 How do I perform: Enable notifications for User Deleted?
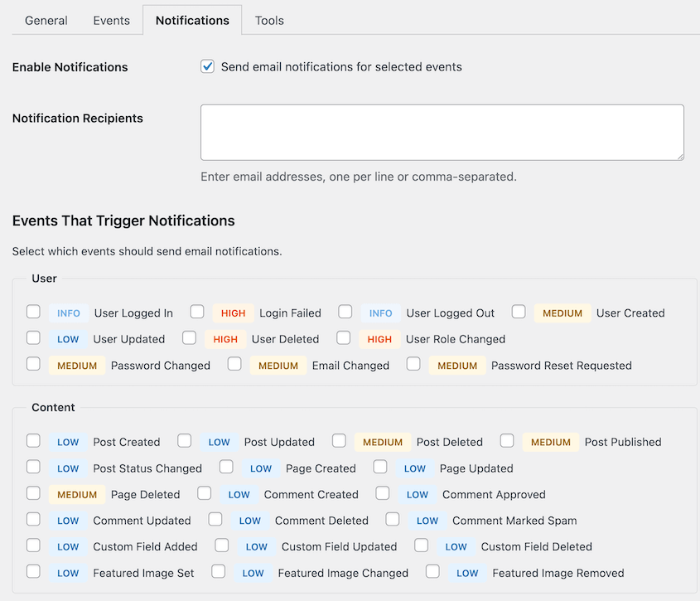coord(189,338)
